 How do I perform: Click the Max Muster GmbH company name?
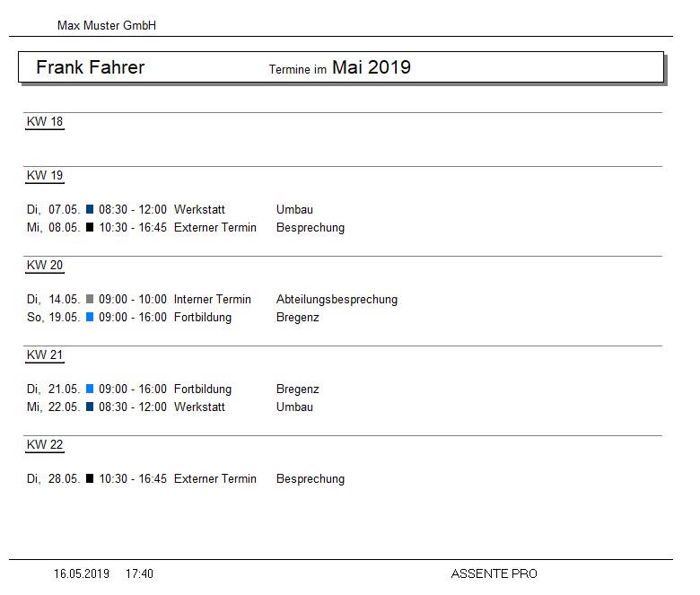pyautogui.click(x=107, y=25)
